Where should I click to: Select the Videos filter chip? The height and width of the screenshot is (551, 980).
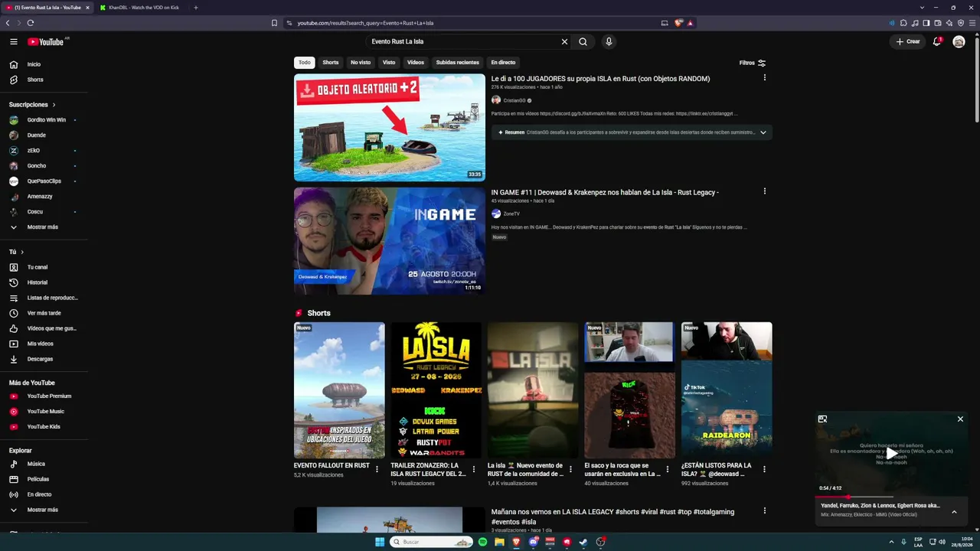(416, 63)
